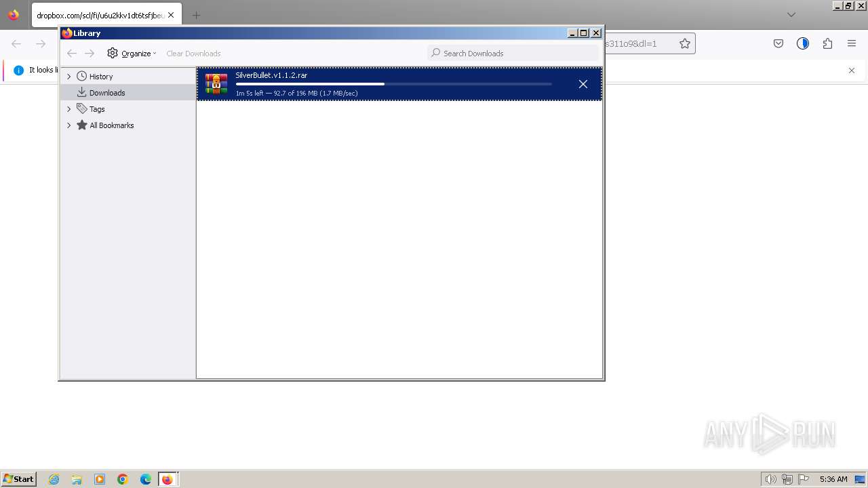Select History in the Library sidebar
Image resolution: width=868 pixels, height=488 pixels.
coord(101,77)
